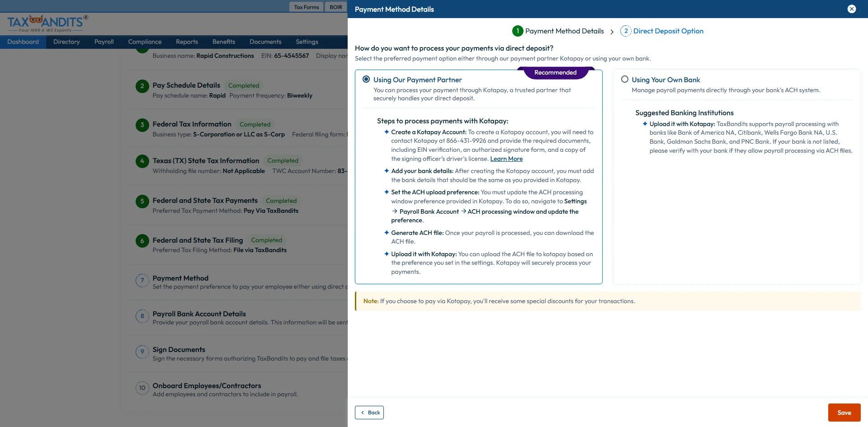Click Federal and State Tax Payments step 5 icon
This screenshot has height=427, width=868.
click(x=142, y=201)
